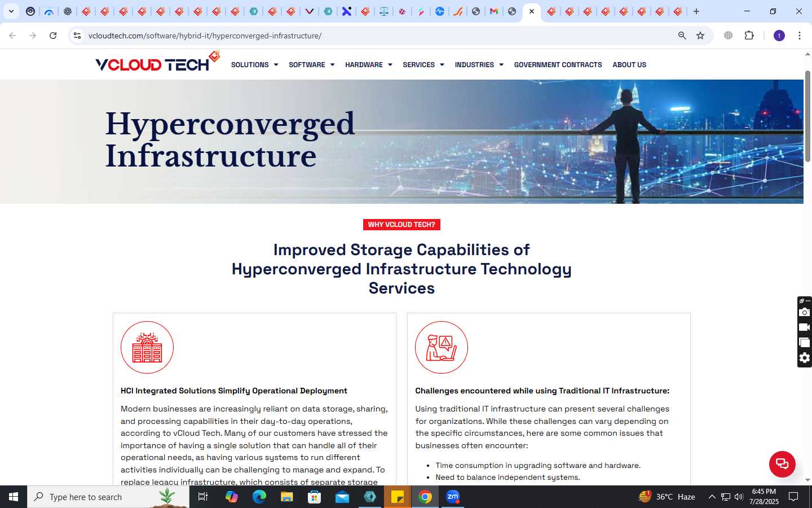Open a new browser tab

click(x=696, y=11)
